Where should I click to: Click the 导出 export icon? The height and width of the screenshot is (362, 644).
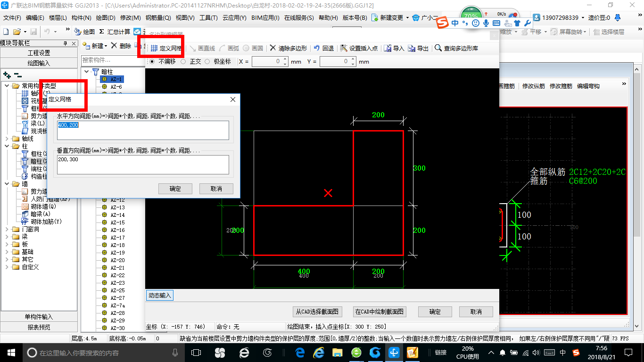click(418, 48)
